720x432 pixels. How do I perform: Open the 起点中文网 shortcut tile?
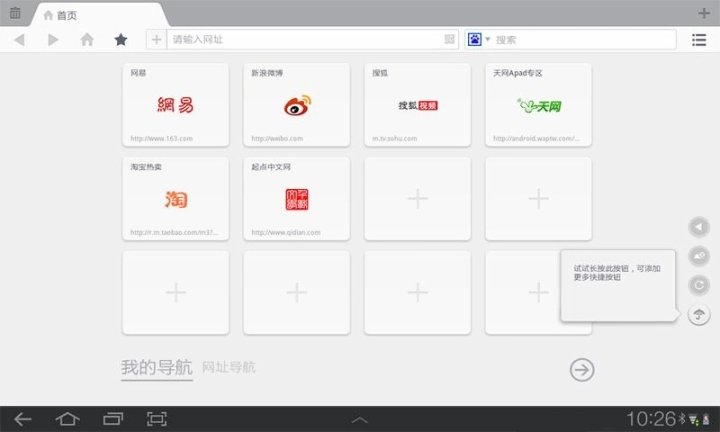click(297, 199)
